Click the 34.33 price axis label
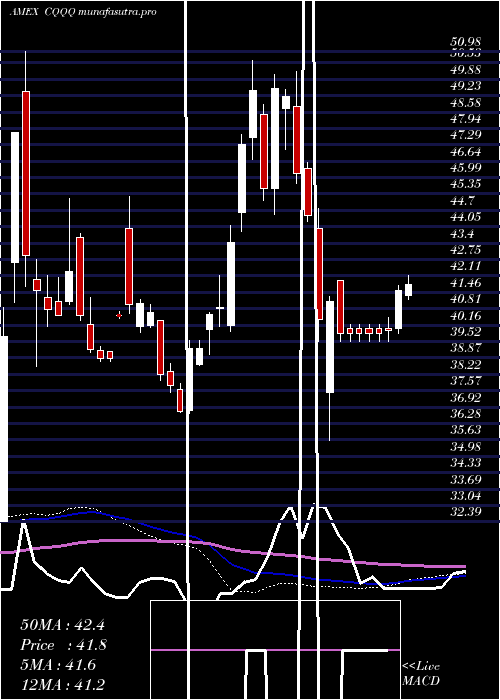The width and height of the screenshot is (500, 700). click(466, 463)
